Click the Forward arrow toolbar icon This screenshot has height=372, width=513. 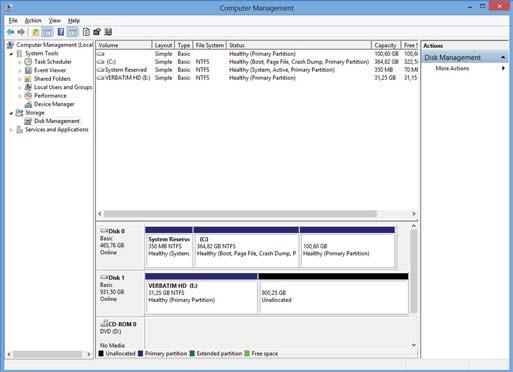tap(21, 32)
